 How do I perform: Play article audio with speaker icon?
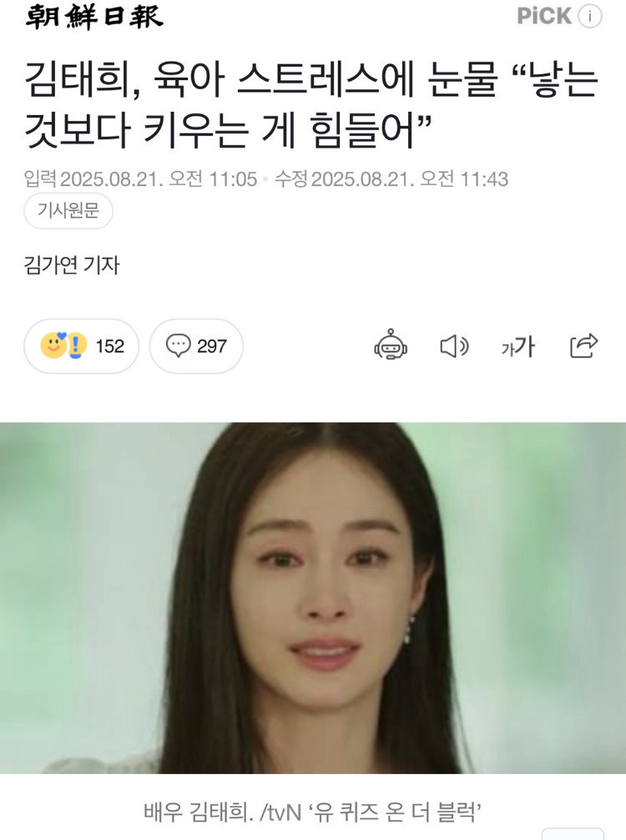[x=454, y=346]
